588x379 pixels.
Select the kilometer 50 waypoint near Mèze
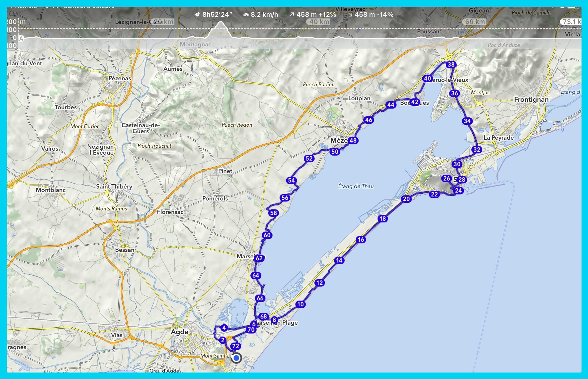pos(335,152)
